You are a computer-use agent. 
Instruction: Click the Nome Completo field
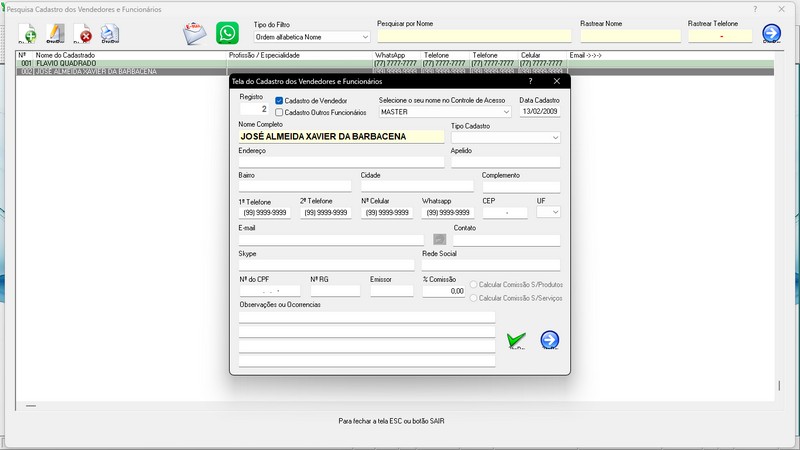(x=341, y=136)
